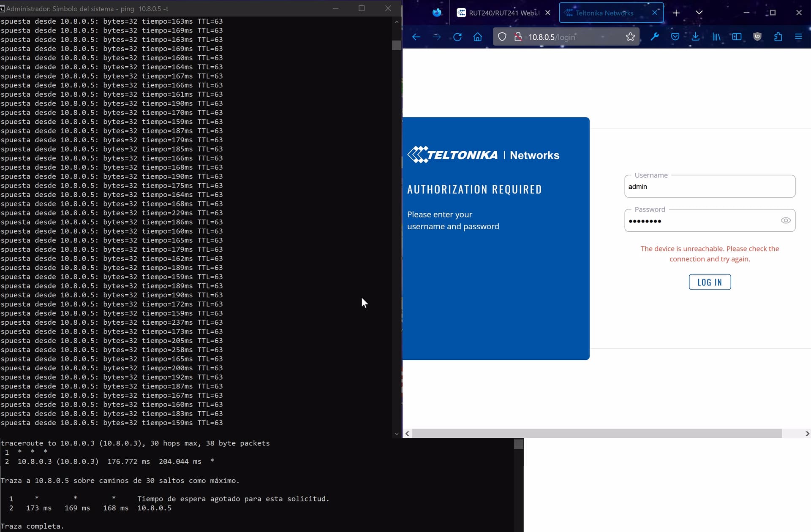This screenshot has width=811, height=532.
Task: Click 'Please enter your username and password'
Action: click(x=453, y=220)
